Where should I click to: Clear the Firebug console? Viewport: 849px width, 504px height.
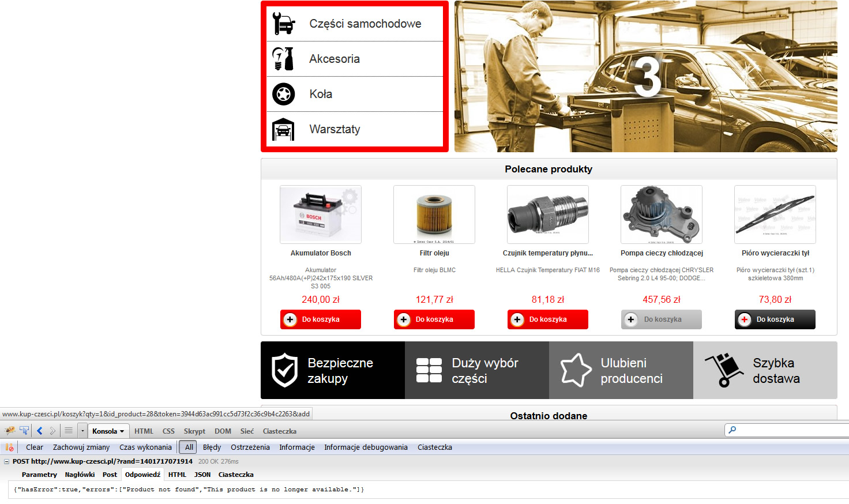pos(35,447)
